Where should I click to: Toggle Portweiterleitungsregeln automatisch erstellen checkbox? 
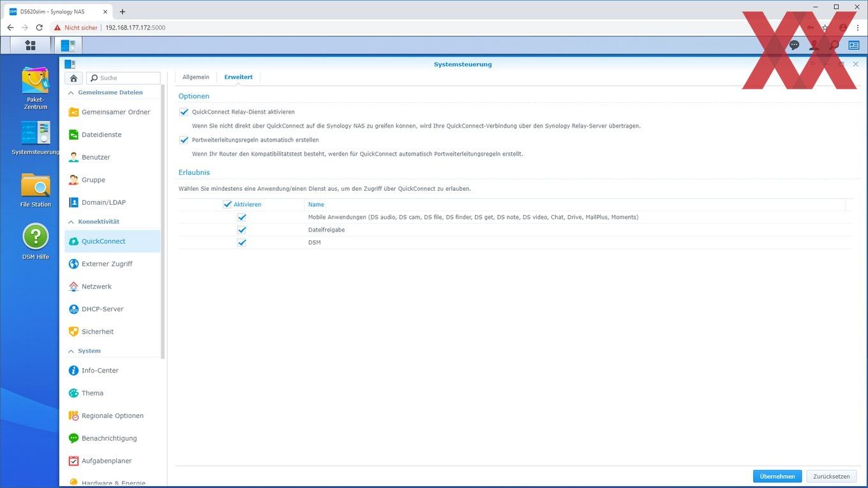184,140
